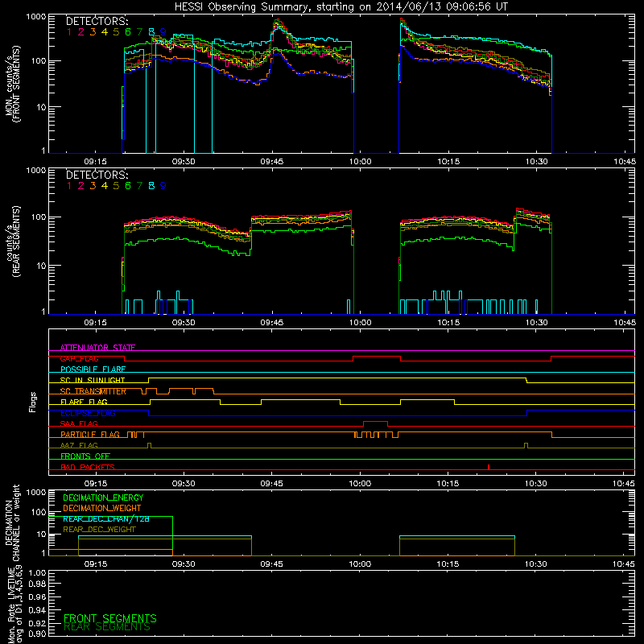The image size is (644, 644).
Task: Click 10:00 time label under rear segments plot
Action: [x=360, y=323]
